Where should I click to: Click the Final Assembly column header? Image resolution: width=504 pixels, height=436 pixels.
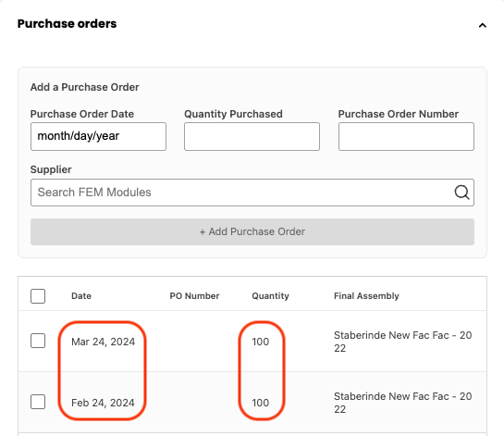366,296
